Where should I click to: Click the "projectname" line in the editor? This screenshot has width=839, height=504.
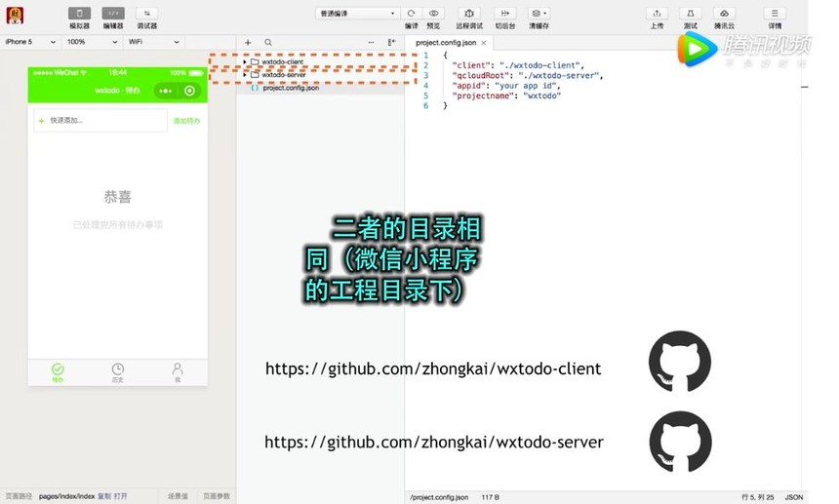pyautogui.click(x=506, y=96)
